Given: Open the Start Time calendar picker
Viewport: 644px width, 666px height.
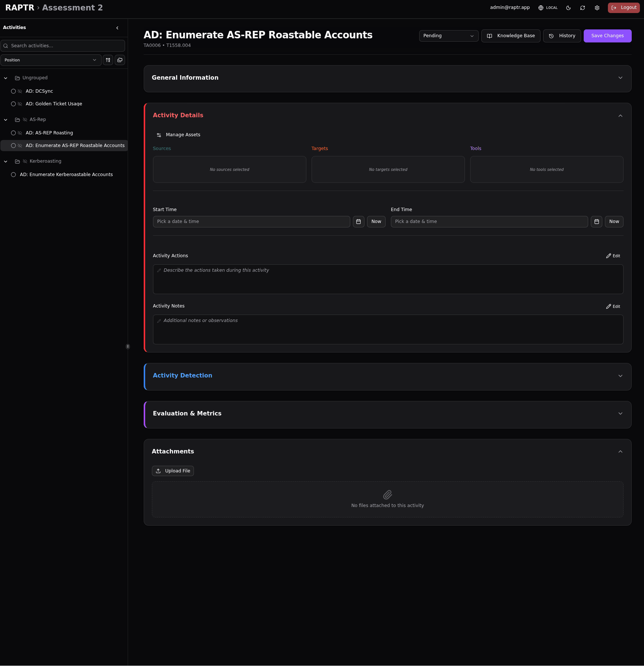Looking at the screenshot, I should pos(358,222).
